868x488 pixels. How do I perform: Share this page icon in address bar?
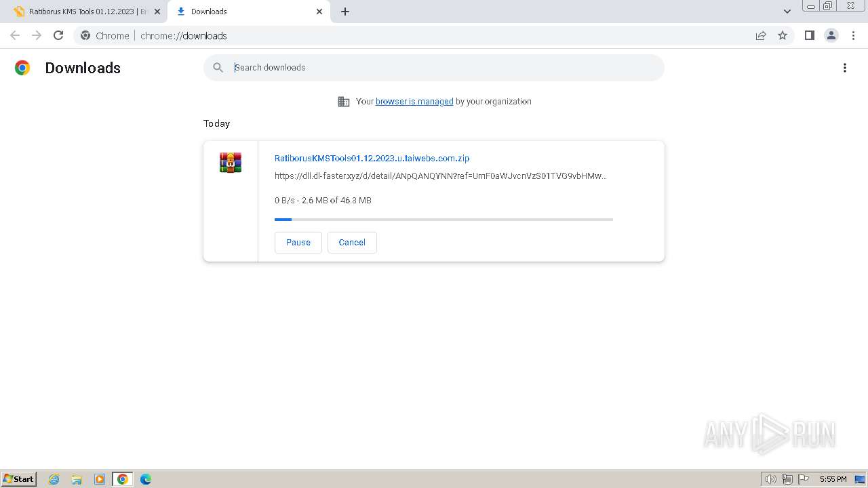point(761,35)
